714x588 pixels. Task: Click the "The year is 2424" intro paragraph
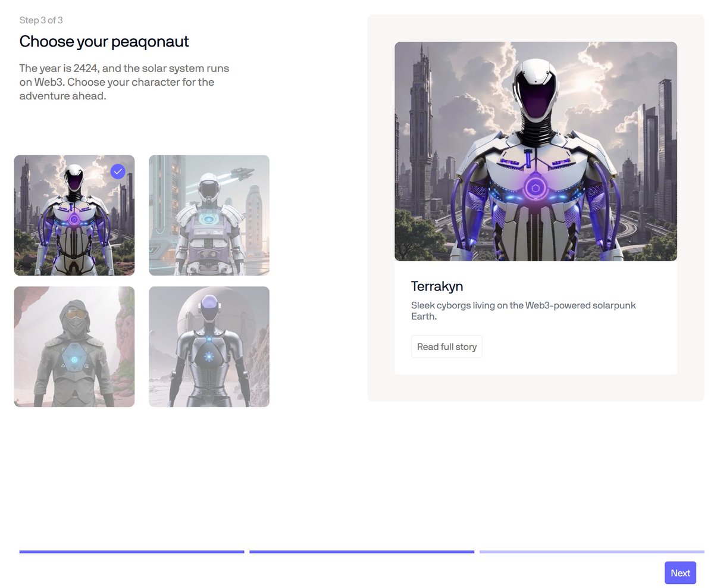click(x=124, y=82)
